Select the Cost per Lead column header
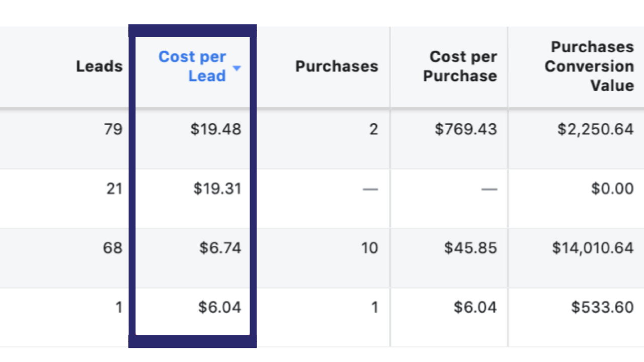Screen dimensions: 644x362 pos(192,66)
